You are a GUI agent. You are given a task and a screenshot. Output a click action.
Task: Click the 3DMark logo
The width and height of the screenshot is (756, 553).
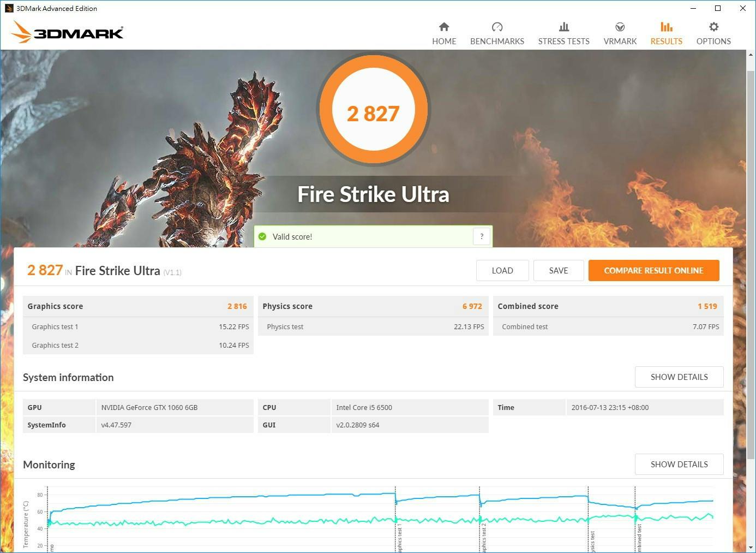coord(67,32)
